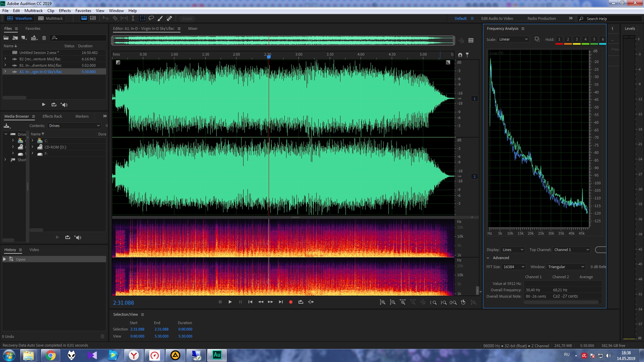Viewport: 644px width, 362px height.
Task: Open the Favorites menu
Action: pos(83,11)
